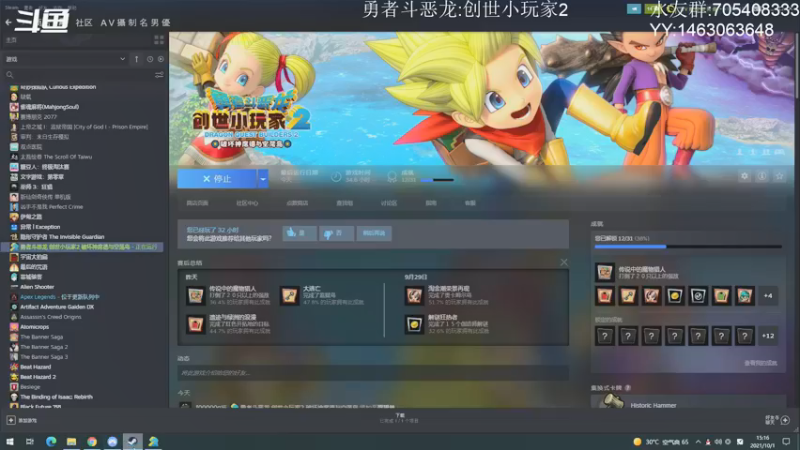
Task: Click achievement progress bar 12/31
Action: click(x=688, y=246)
